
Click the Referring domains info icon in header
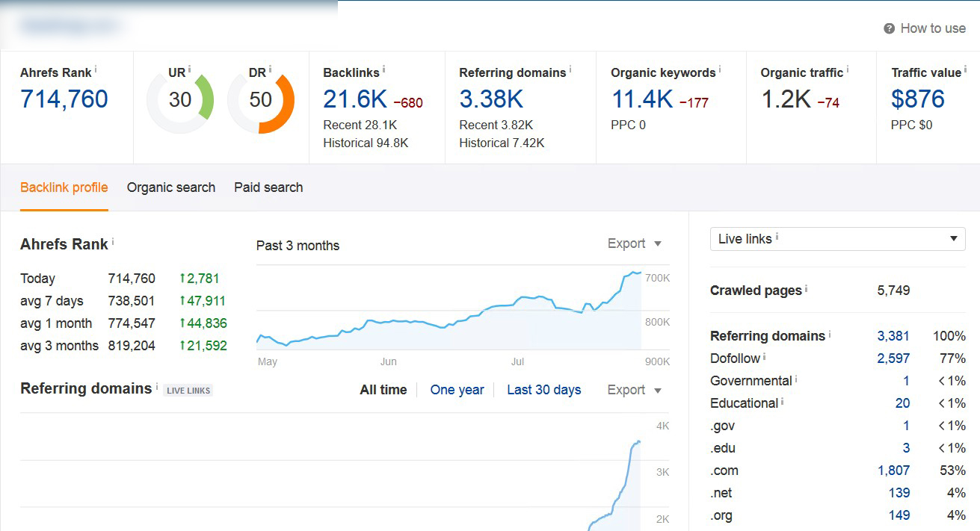coord(570,69)
